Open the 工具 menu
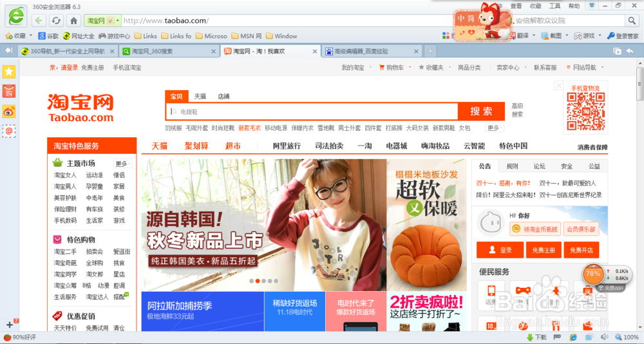Screen dimensions: 644x344 click(555, 6)
